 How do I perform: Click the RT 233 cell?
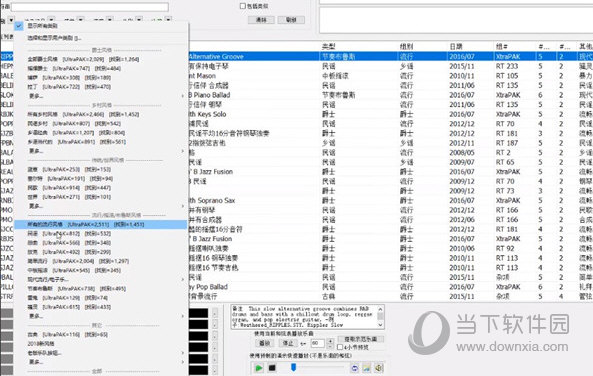pyautogui.click(x=507, y=66)
